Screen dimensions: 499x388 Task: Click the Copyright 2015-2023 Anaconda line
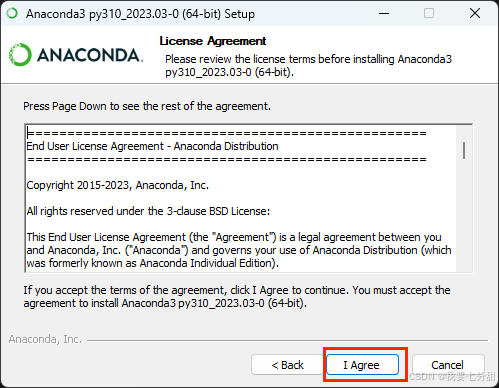click(117, 185)
